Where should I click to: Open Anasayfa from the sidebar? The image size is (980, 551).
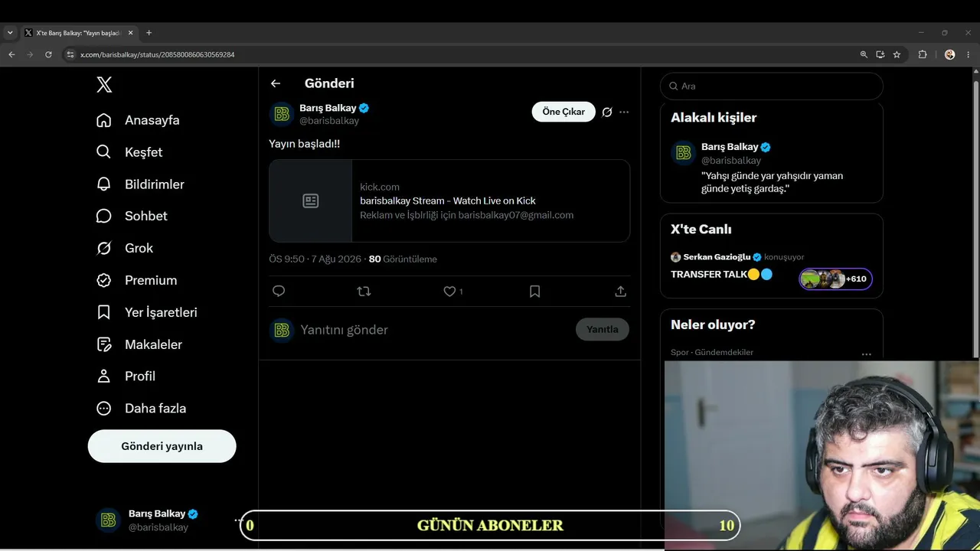[138, 120]
